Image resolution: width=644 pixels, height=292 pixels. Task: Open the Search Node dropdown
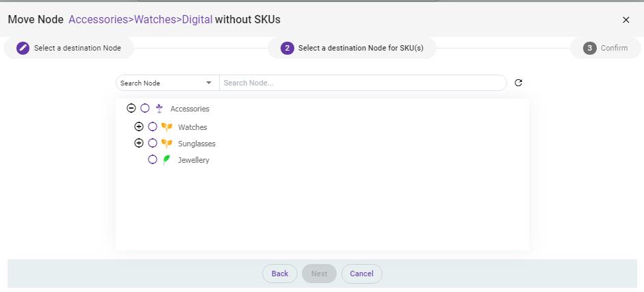(x=168, y=83)
